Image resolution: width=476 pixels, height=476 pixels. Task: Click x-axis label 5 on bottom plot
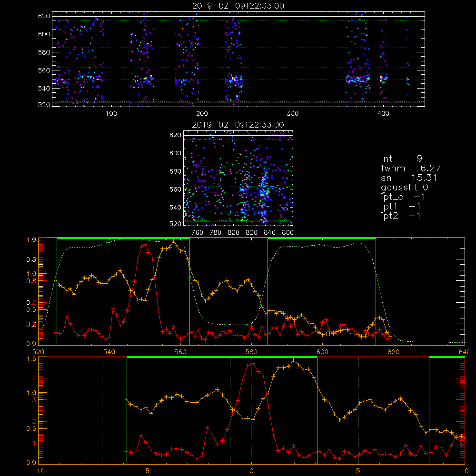coord(358,471)
